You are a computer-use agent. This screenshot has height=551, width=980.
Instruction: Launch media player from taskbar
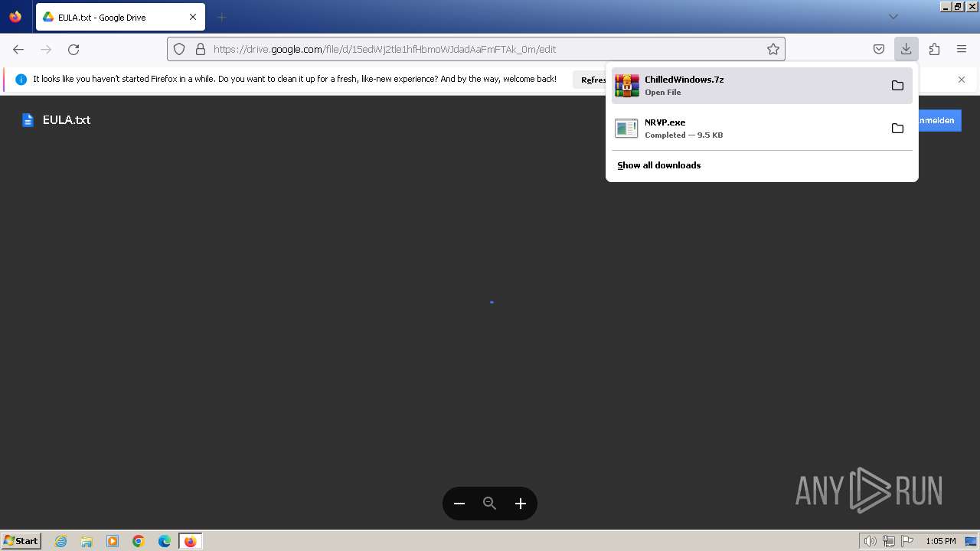pos(113,541)
